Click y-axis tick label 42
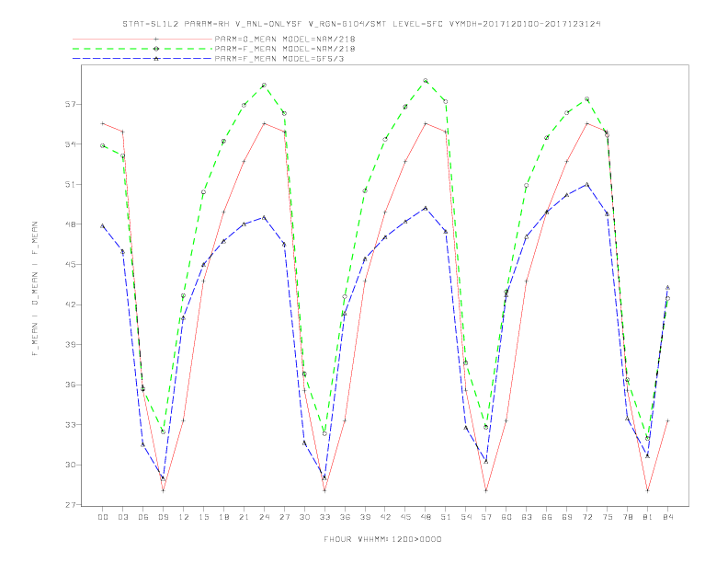The height and width of the screenshot is (563, 728). tap(70, 304)
